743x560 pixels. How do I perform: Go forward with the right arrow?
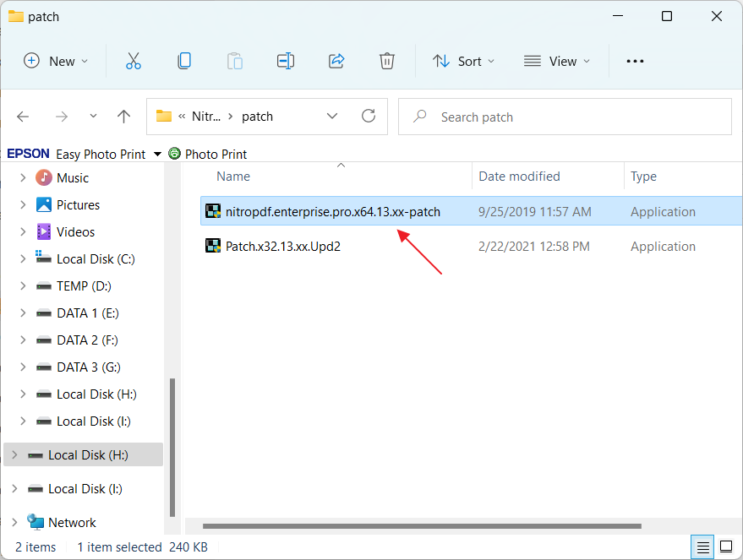(x=62, y=117)
